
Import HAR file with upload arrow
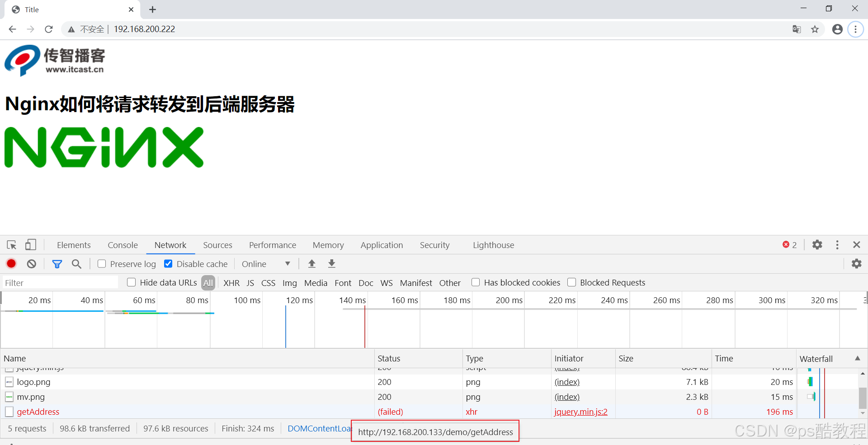311,264
